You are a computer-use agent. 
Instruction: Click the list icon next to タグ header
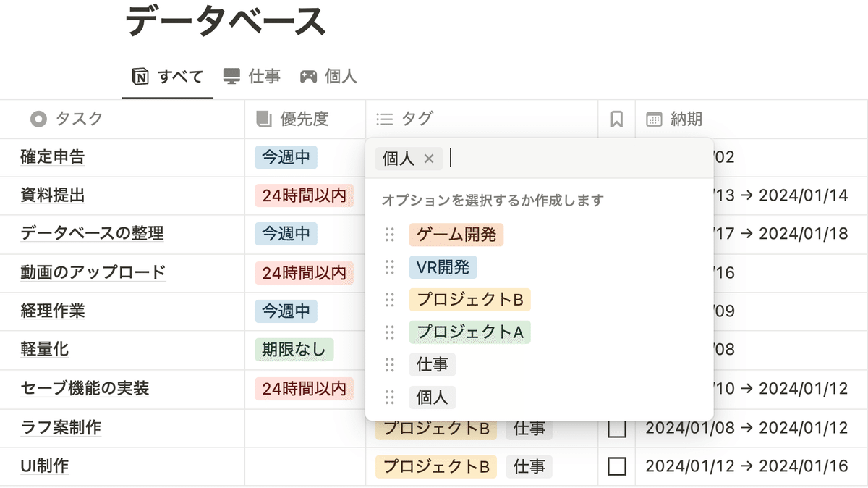[x=383, y=119]
